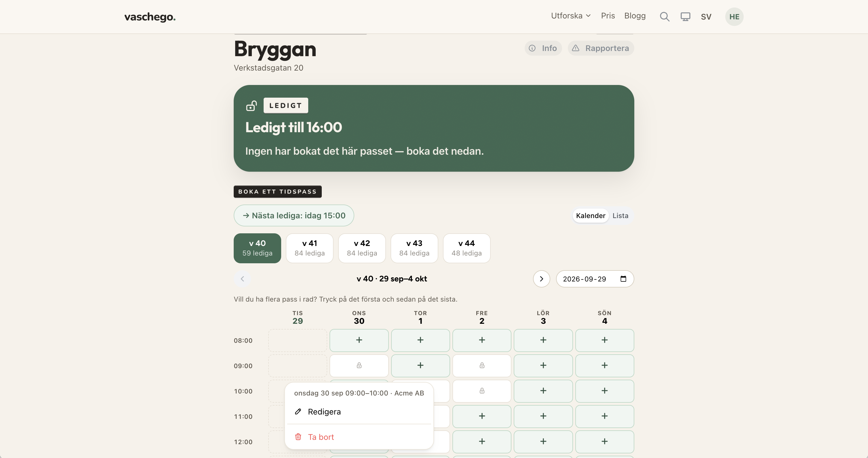Image resolution: width=868 pixels, height=458 pixels.
Task: Open the SV language selector
Action: click(706, 16)
